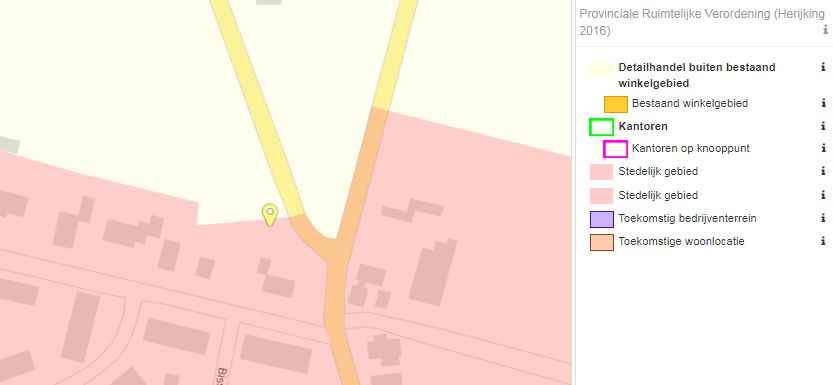Open info icon for Bestaand winkelgebied
This screenshot has width=833, height=385.
[823, 103]
